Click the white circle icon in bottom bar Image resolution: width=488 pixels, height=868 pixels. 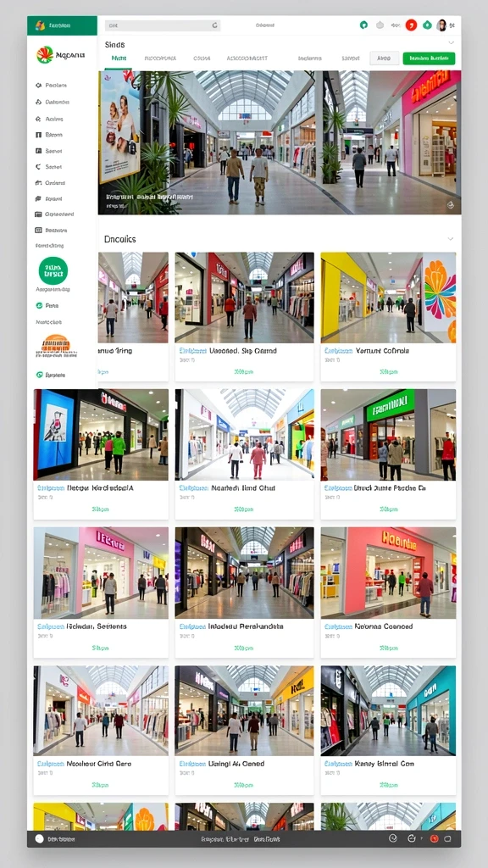tap(39, 838)
